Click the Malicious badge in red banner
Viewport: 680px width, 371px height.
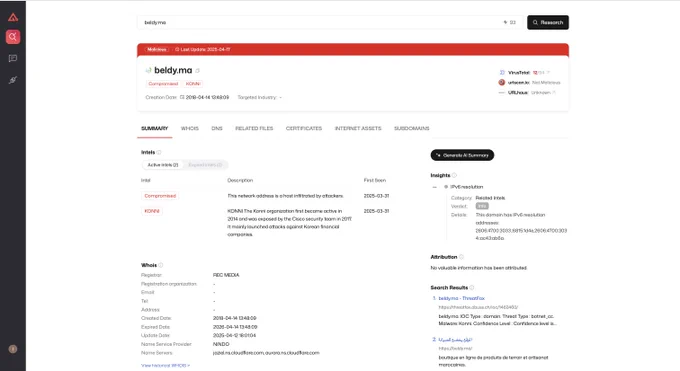157,49
